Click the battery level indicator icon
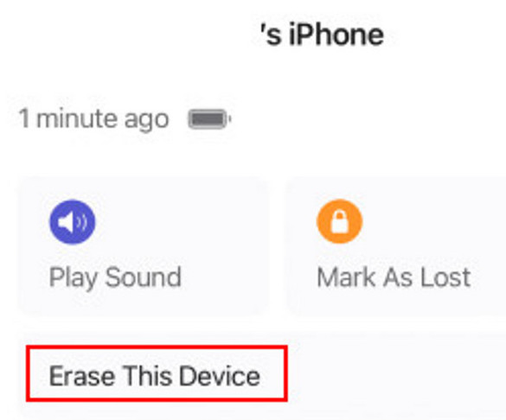506x420 pixels. [209, 119]
